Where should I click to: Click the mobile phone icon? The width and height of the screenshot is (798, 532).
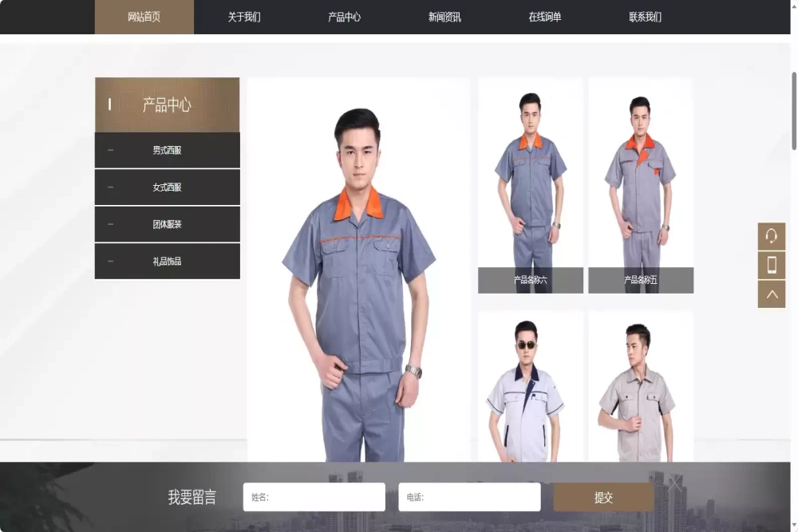click(x=771, y=265)
